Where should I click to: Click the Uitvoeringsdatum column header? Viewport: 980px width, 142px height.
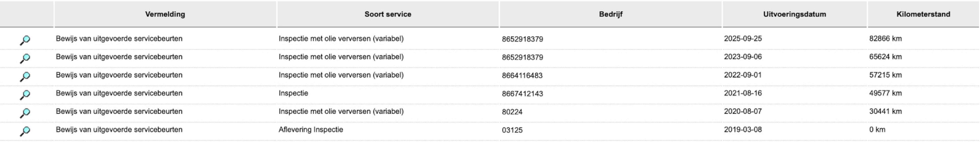794,14
